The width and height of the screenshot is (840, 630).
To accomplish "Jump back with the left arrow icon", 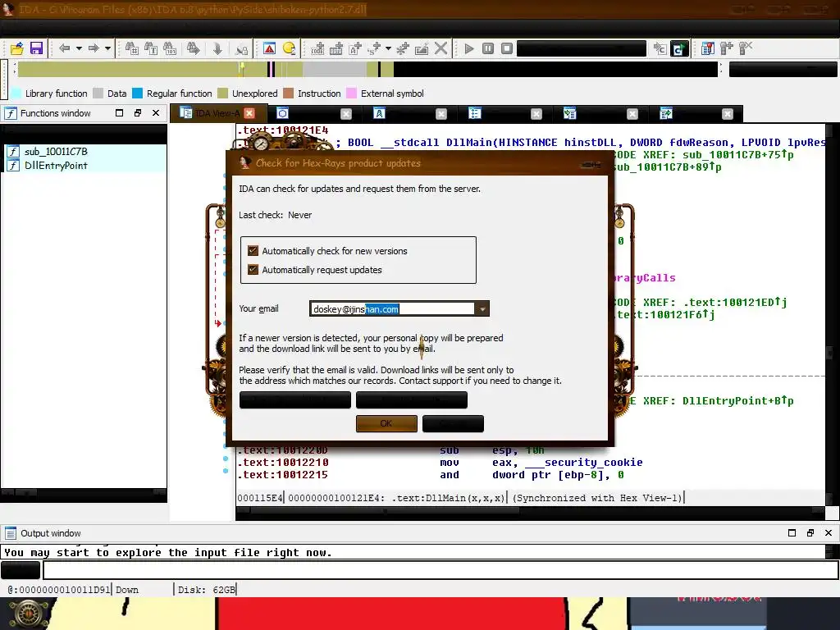I will click(x=64, y=48).
